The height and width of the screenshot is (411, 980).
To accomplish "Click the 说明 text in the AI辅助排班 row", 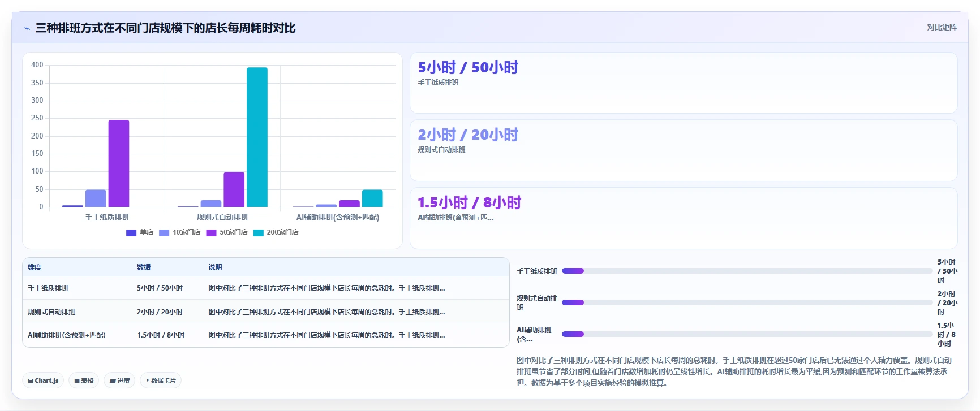I will click(x=326, y=335).
